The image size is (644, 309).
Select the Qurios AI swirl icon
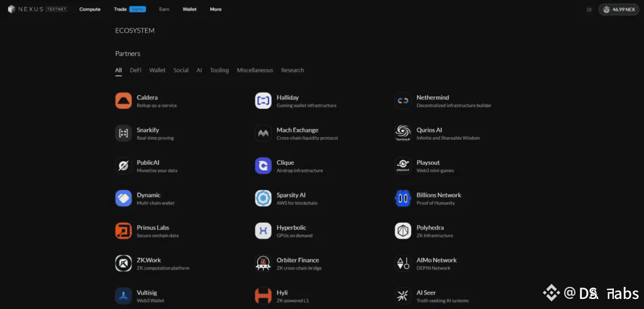(403, 133)
